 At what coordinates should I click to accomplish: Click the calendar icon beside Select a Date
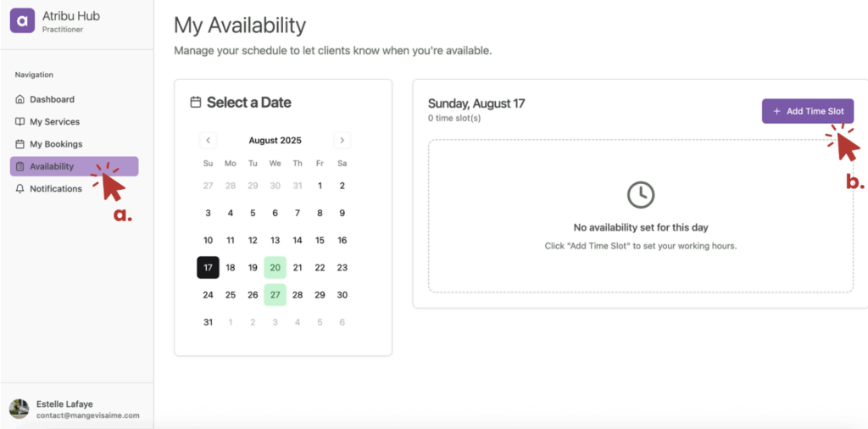[x=196, y=103]
